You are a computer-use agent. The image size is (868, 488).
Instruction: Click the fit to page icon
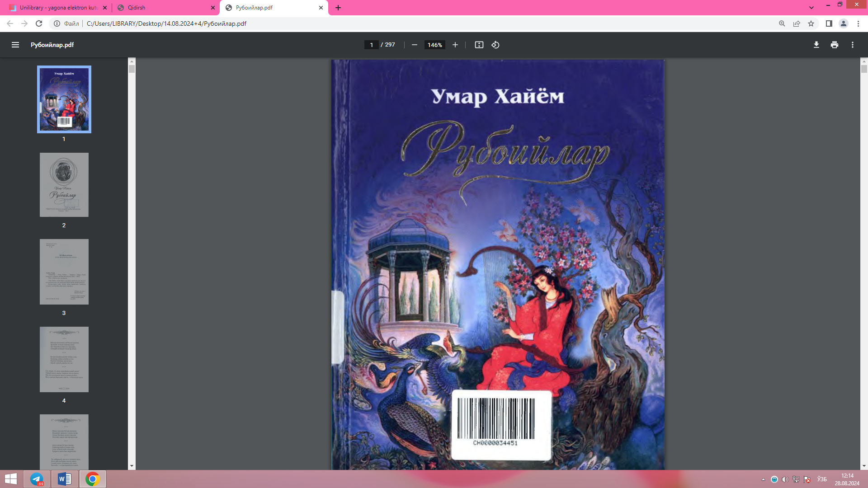(479, 45)
